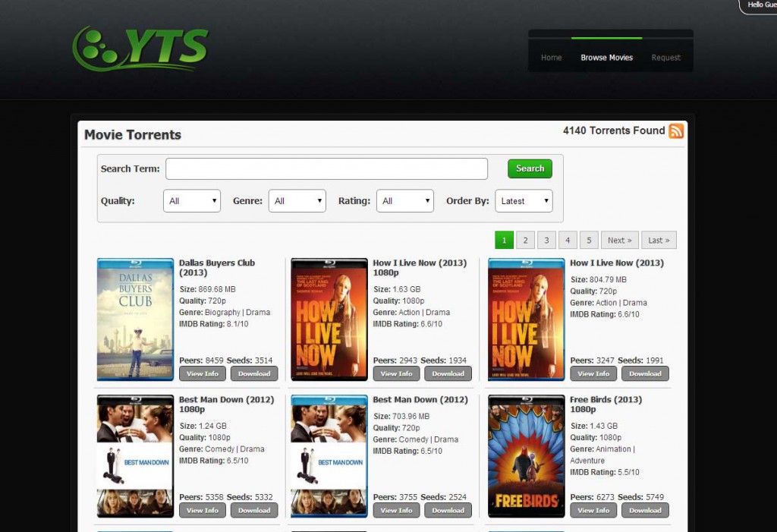The width and height of the screenshot is (777, 532).
Task: Click the Free Birds movie poster
Action: pos(527,456)
